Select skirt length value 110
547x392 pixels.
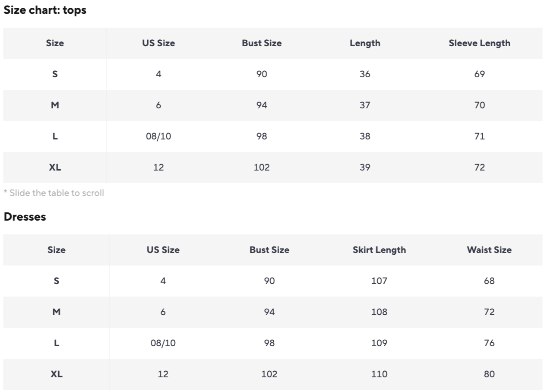point(379,374)
